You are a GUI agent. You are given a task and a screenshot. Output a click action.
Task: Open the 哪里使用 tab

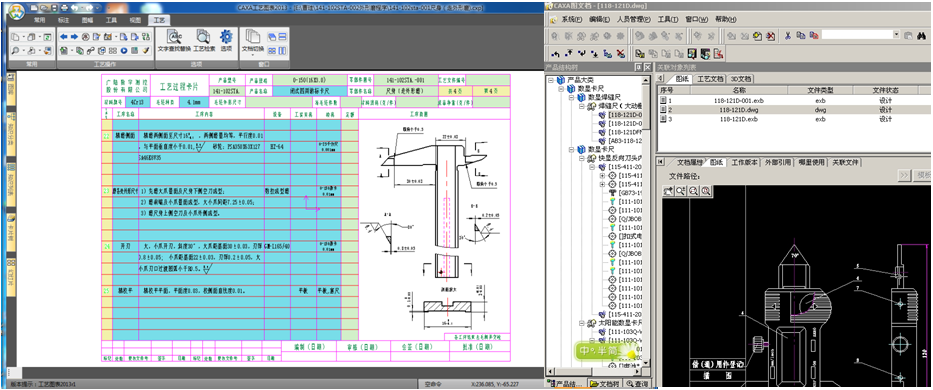[x=811, y=162]
